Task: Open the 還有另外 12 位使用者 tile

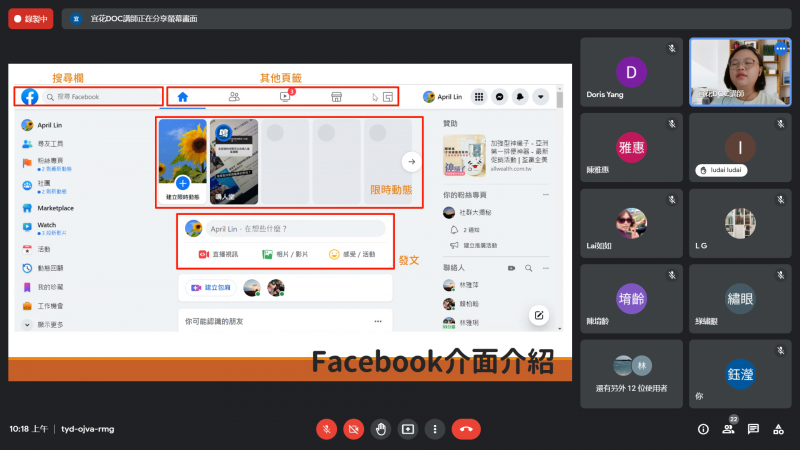Action: pyautogui.click(x=632, y=374)
